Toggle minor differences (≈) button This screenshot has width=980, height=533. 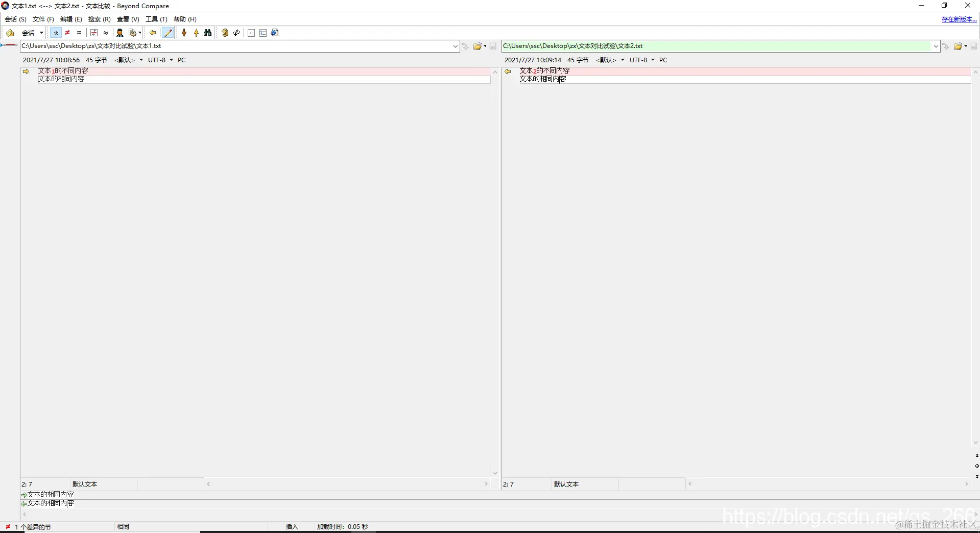(106, 33)
